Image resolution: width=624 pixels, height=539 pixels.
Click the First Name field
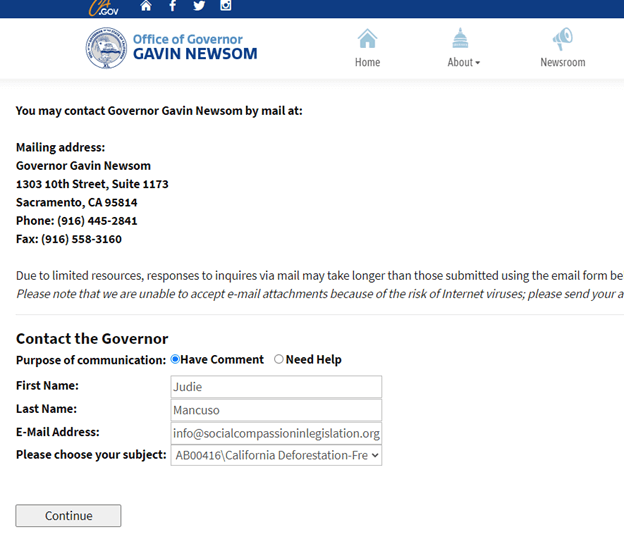click(x=276, y=387)
